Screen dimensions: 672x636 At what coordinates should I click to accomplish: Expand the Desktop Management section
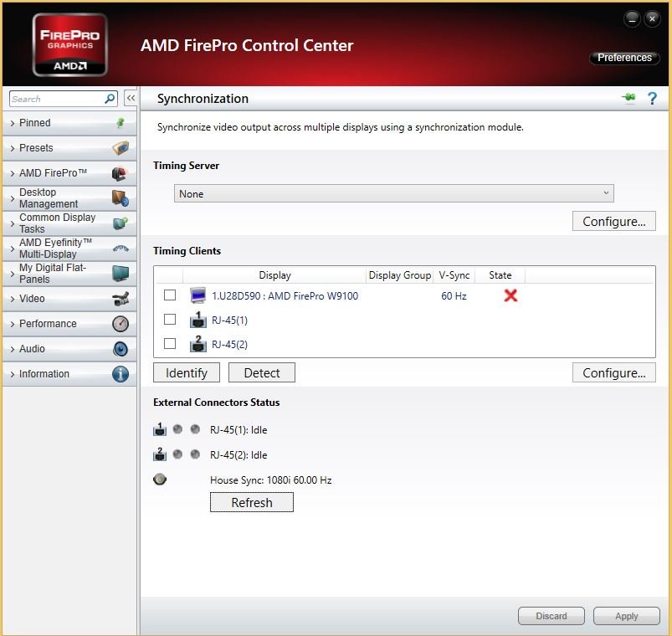tap(69, 198)
